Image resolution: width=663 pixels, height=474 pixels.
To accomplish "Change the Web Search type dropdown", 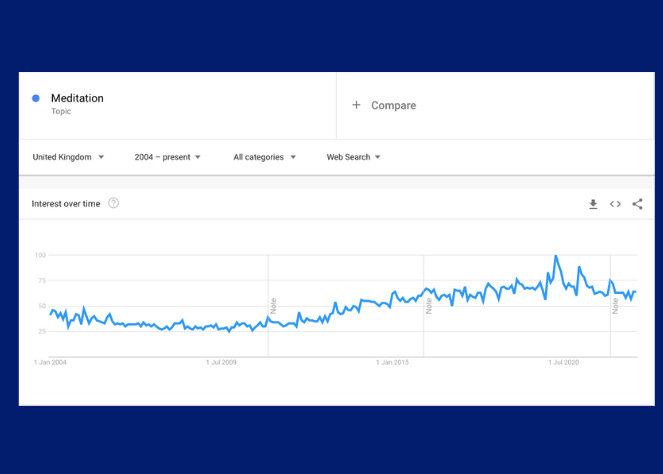I will tap(353, 157).
